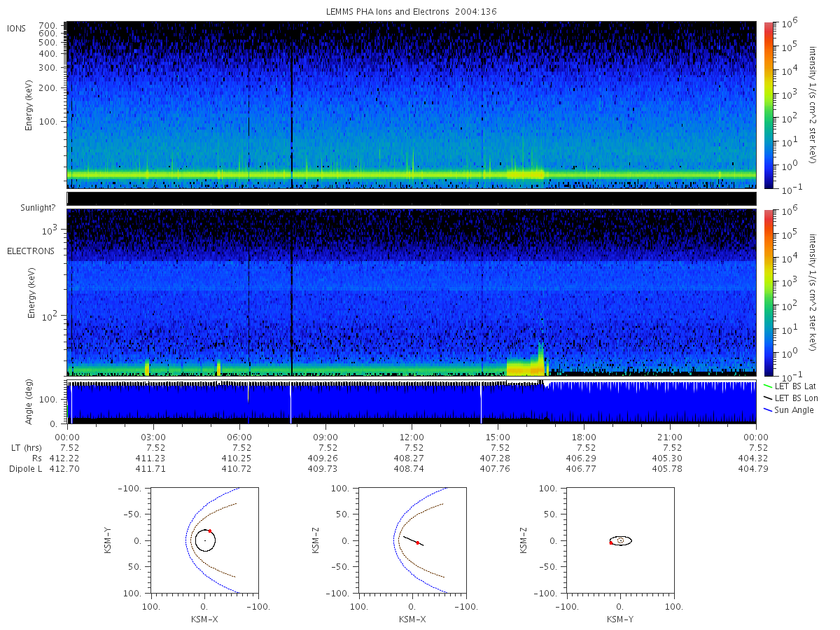Image resolution: width=840 pixels, height=630 pixels.
Task: Click the red spacecraft marker in KSM-X/KSM-Z plot
Action: click(418, 542)
